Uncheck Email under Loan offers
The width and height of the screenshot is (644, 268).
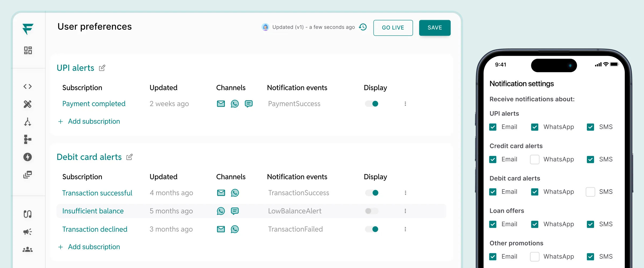tap(493, 224)
